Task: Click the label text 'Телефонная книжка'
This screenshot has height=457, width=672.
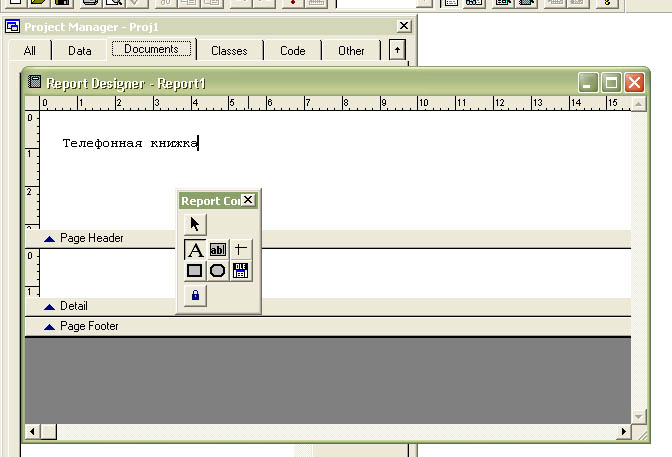Action: click(130, 143)
